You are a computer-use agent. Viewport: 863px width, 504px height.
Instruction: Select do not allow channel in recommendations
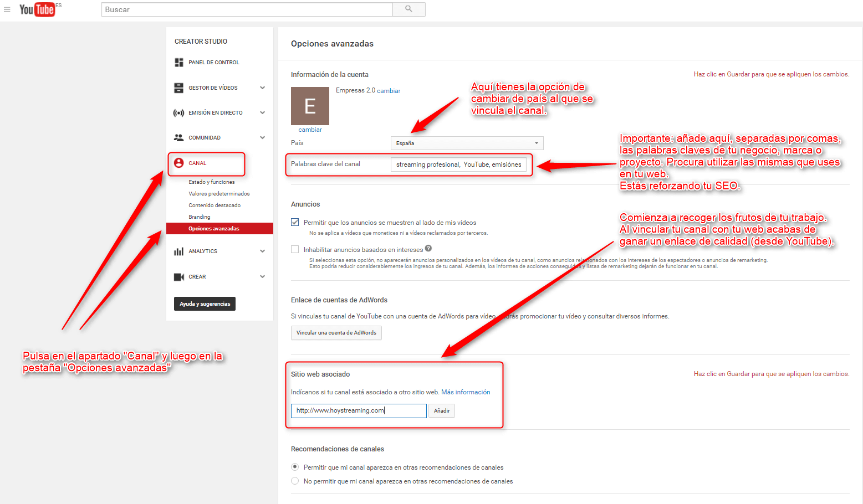(x=295, y=481)
